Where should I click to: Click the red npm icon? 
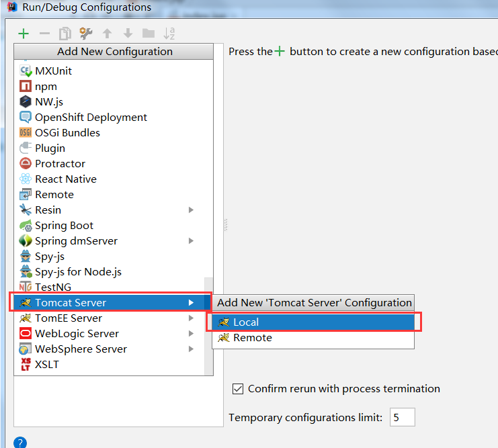(x=26, y=86)
